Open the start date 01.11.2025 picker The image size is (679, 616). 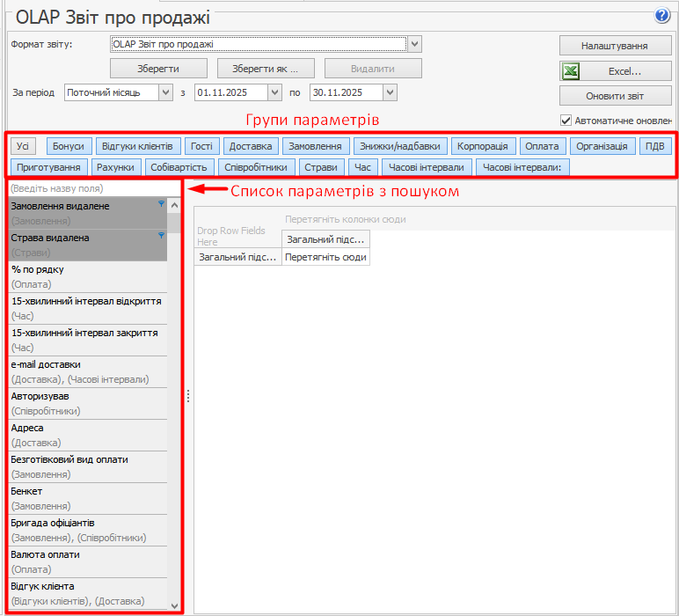(x=274, y=92)
